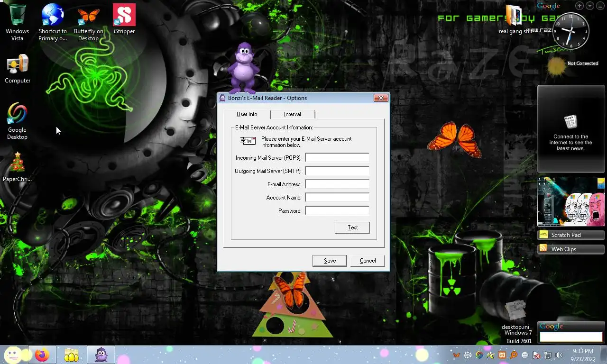Cancel the Bonzi options dialog
This screenshot has height=364, width=607.
click(368, 261)
